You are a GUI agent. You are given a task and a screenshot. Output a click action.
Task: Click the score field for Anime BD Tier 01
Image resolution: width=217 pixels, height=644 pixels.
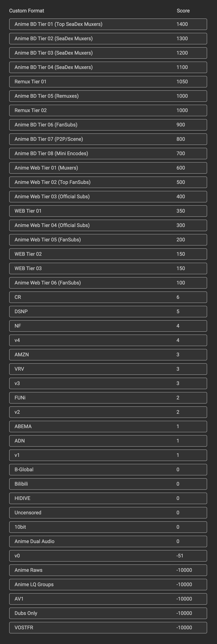[182, 24]
